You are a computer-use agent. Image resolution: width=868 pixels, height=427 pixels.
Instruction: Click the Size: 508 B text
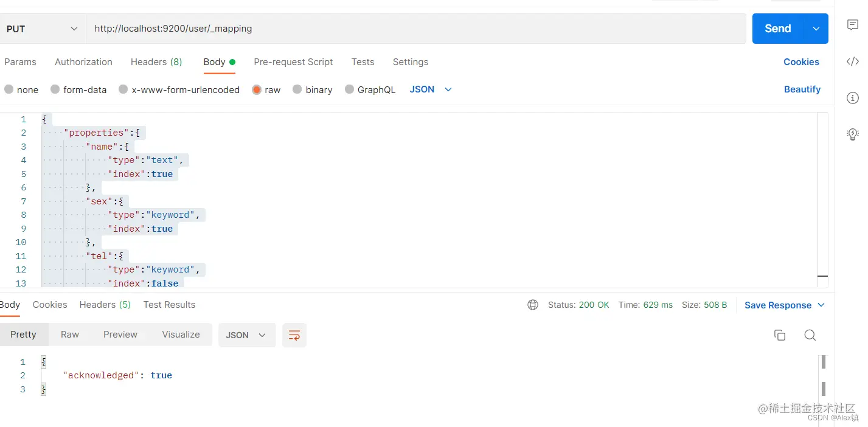(x=704, y=305)
